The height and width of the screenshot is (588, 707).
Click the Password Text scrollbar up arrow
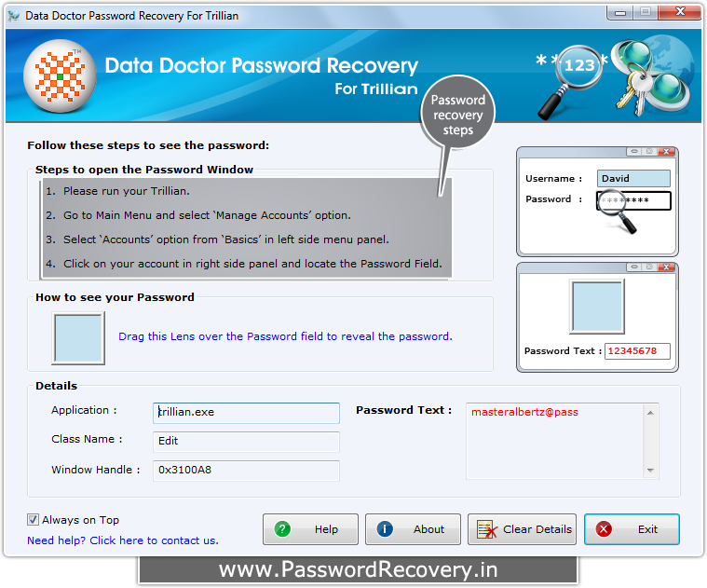tap(650, 412)
